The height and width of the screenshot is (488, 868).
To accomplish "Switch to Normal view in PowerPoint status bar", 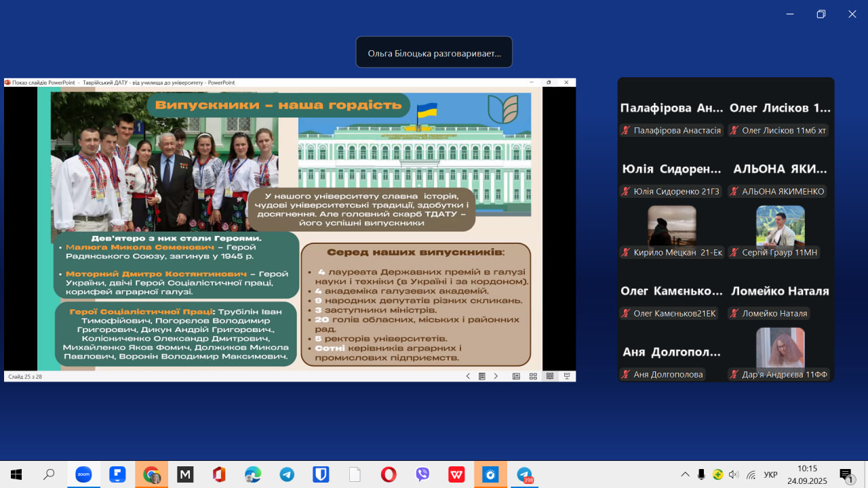I will (516, 376).
